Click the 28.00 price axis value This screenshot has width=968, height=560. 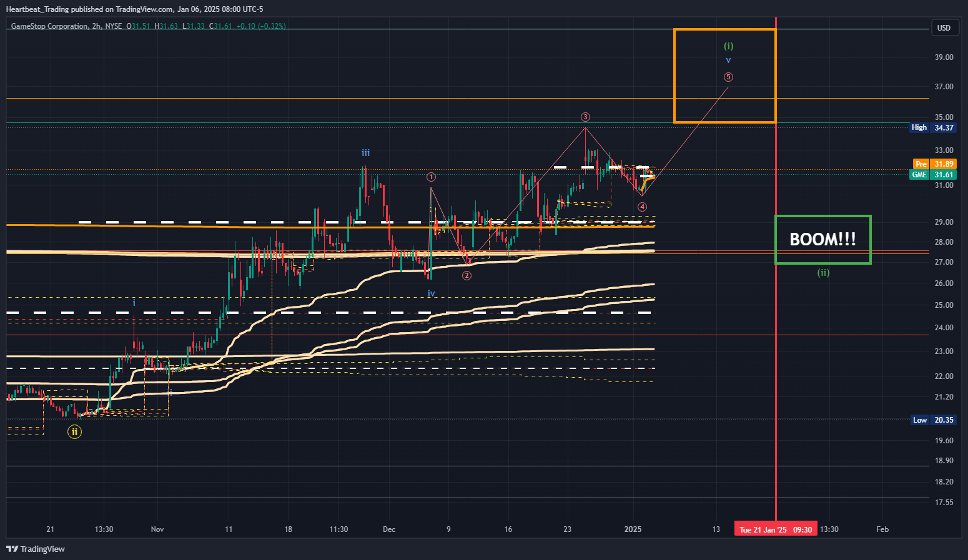tap(944, 242)
